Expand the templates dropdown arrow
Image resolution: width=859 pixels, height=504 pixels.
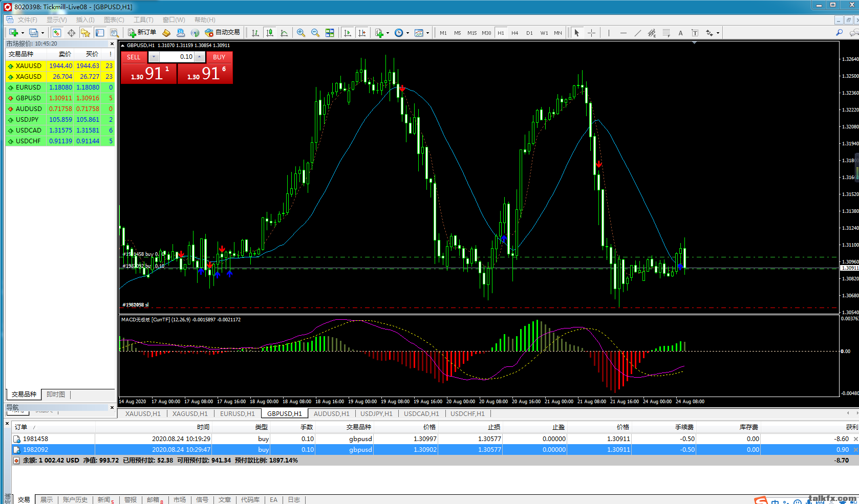point(427,33)
